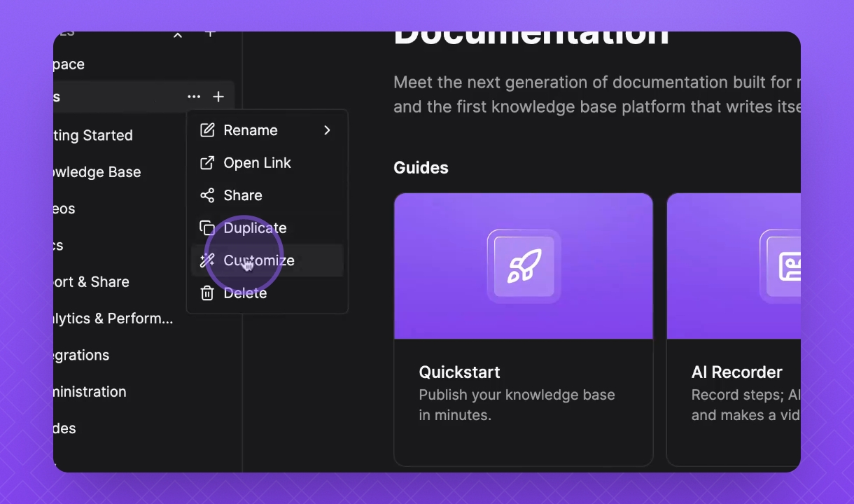The image size is (854, 504).
Task: Open the Administration sidebar item
Action: point(90,392)
